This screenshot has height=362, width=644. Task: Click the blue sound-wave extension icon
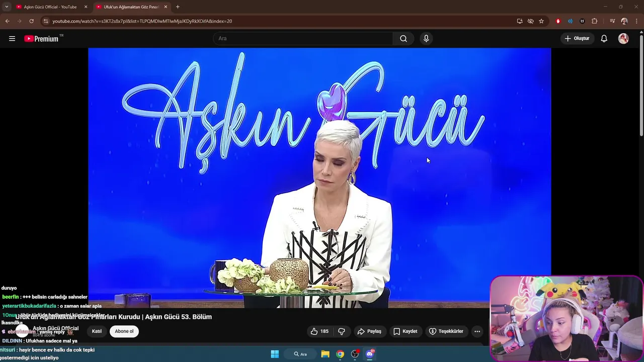click(570, 21)
